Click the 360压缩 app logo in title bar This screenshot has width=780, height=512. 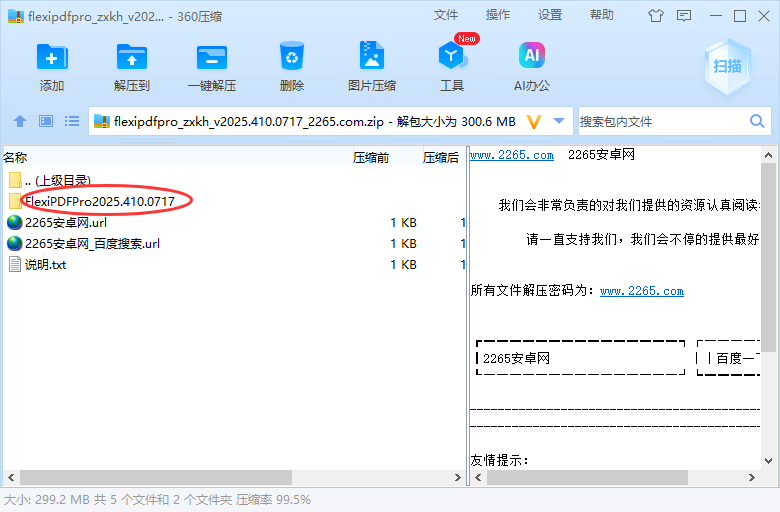click(16, 16)
